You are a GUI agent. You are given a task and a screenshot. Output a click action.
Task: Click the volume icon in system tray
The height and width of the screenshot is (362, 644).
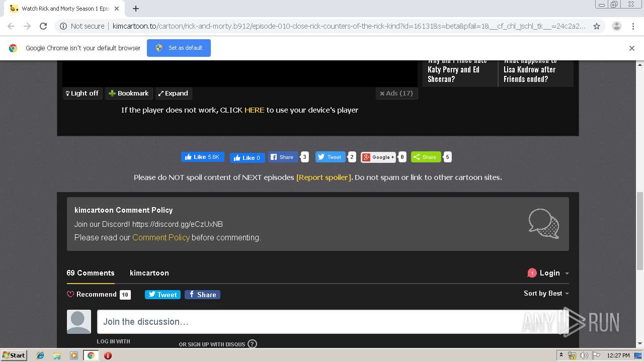point(584,355)
